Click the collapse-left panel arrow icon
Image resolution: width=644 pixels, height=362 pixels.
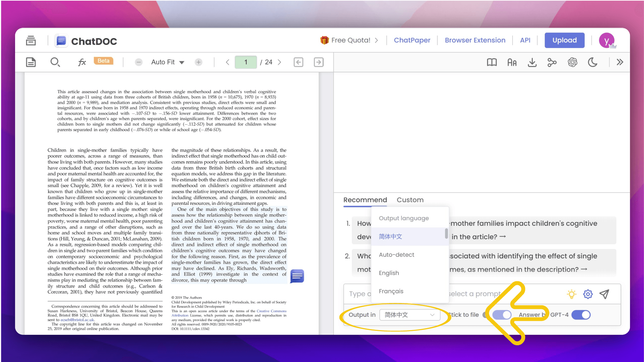298,62
